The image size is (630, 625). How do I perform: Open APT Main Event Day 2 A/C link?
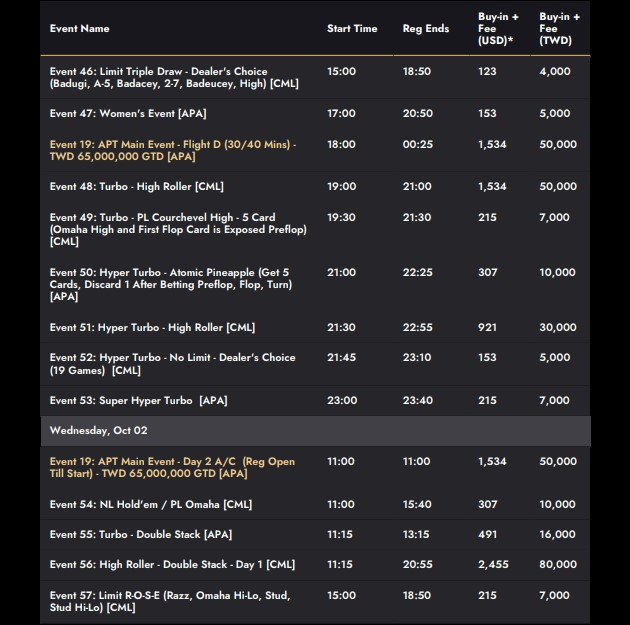(172, 468)
